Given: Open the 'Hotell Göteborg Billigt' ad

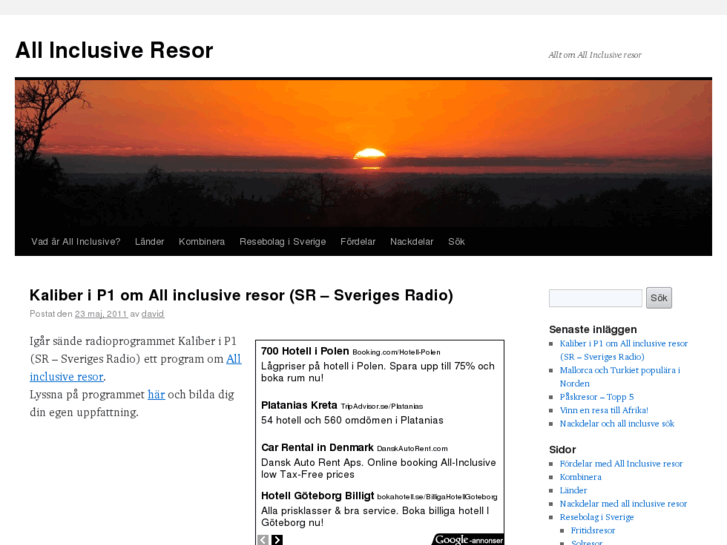Looking at the screenshot, I should click(x=318, y=496).
